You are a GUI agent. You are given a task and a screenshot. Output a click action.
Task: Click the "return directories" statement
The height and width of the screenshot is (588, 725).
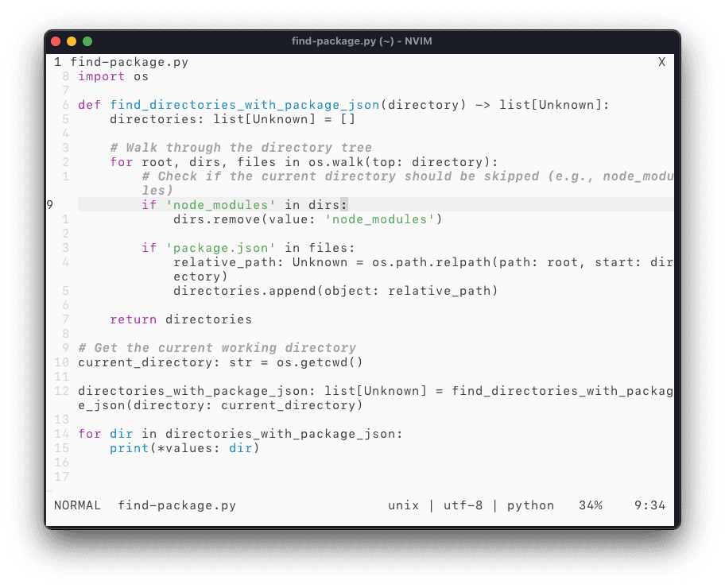click(180, 319)
